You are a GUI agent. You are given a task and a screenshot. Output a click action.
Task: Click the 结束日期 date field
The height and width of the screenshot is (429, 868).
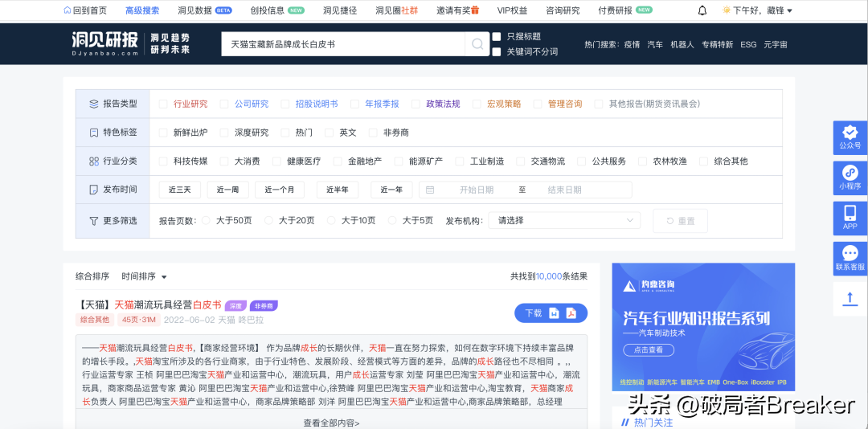565,190
